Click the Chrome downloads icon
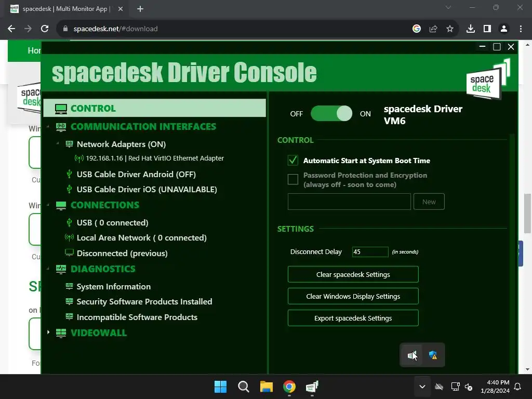 [x=470, y=29]
